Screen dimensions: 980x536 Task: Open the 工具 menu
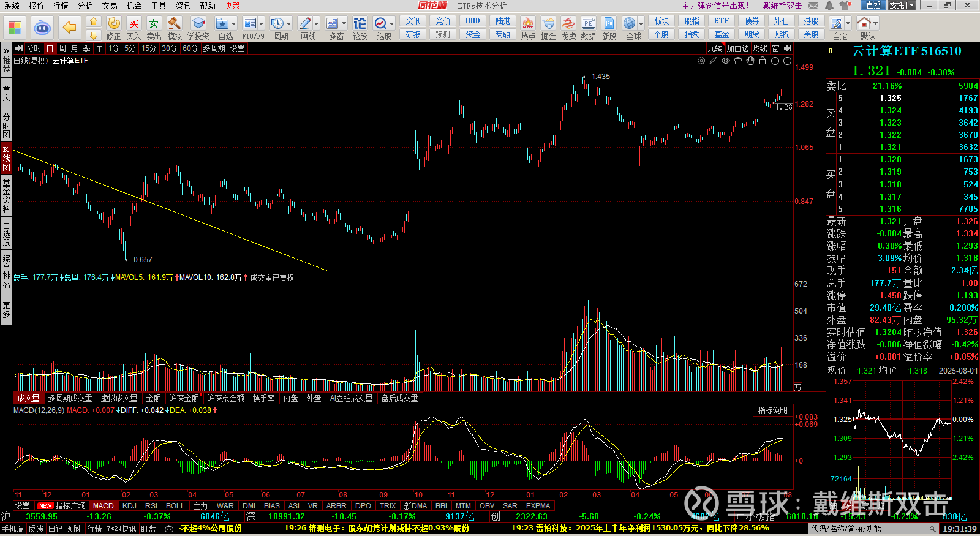pyautogui.click(x=159, y=6)
